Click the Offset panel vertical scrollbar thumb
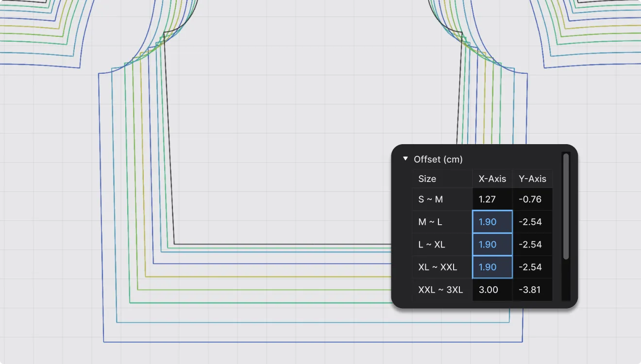641x364 pixels. 565,206
